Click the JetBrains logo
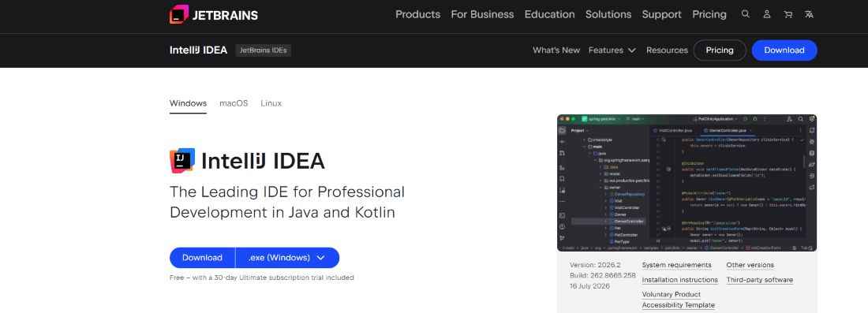 214,15
